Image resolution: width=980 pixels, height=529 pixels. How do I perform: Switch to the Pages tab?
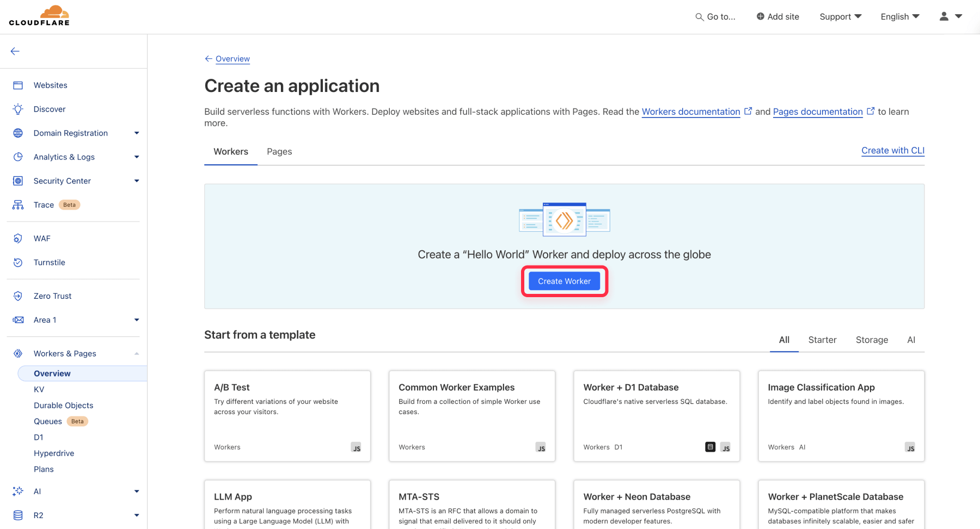point(279,151)
